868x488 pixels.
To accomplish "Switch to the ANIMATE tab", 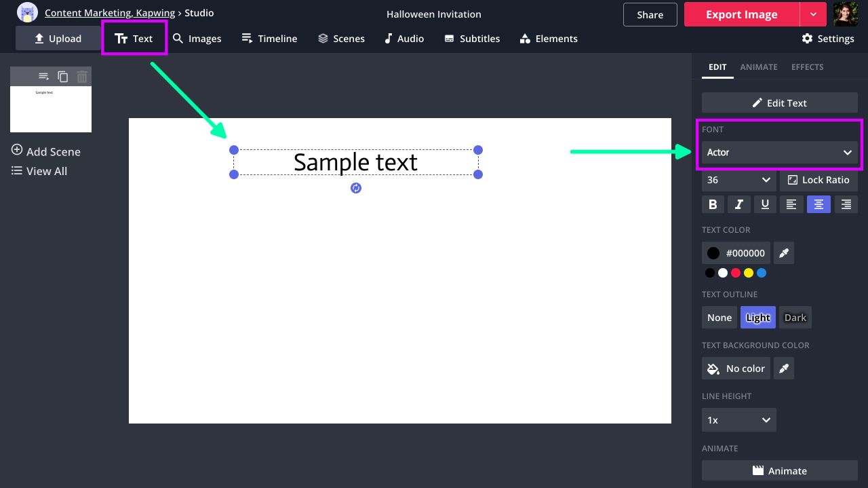I will pyautogui.click(x=758, y=67).
